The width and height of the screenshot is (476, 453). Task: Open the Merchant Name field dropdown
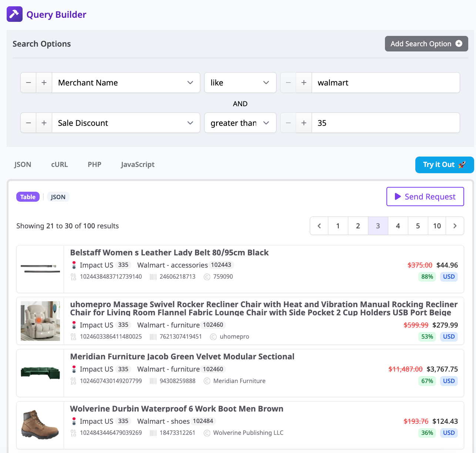point(126,83)
